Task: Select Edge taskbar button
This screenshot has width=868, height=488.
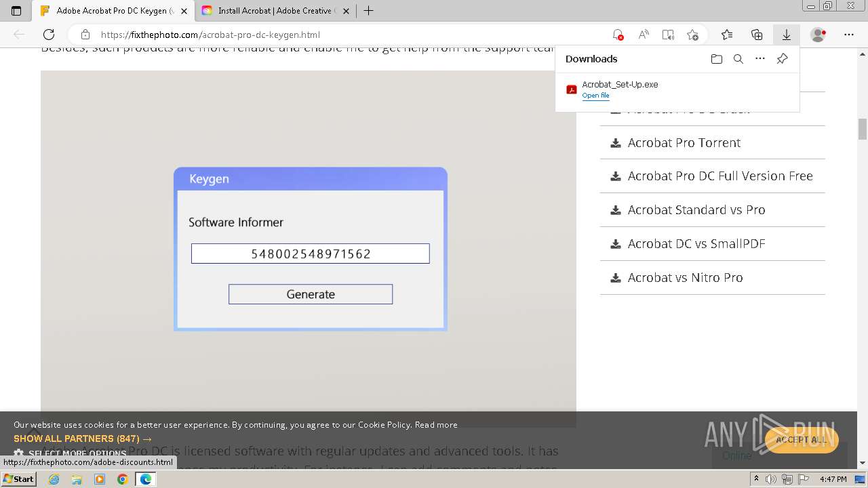Action: point(146,479)
